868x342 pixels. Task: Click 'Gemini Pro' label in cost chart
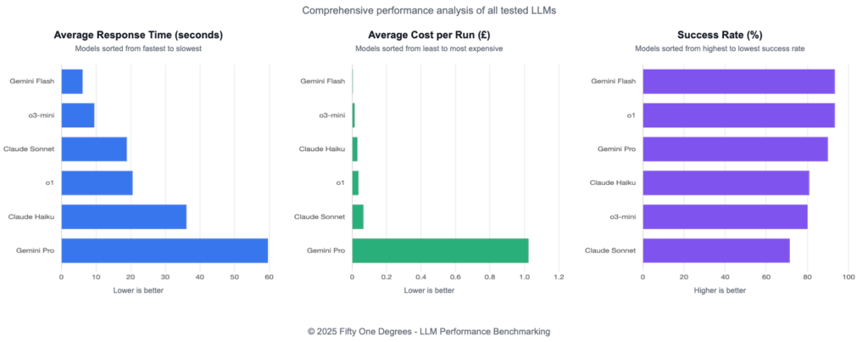pyautogui.click(x=326, y=250)
